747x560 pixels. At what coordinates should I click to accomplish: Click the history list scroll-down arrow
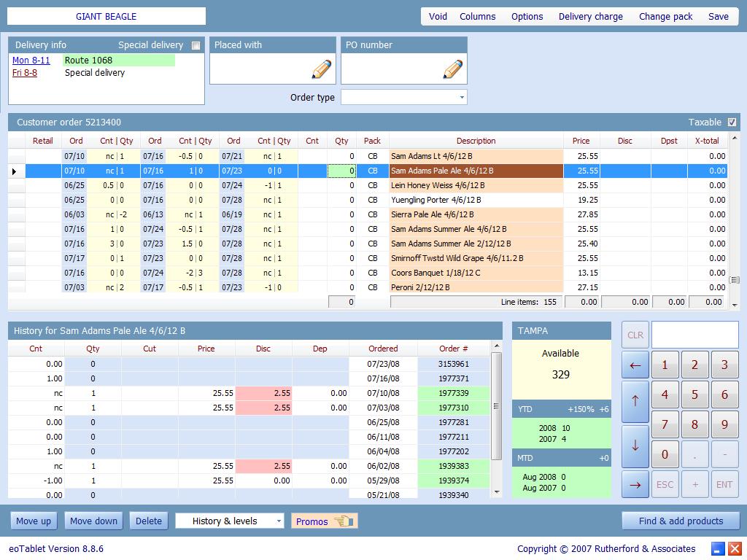click(x=497, y=492)
